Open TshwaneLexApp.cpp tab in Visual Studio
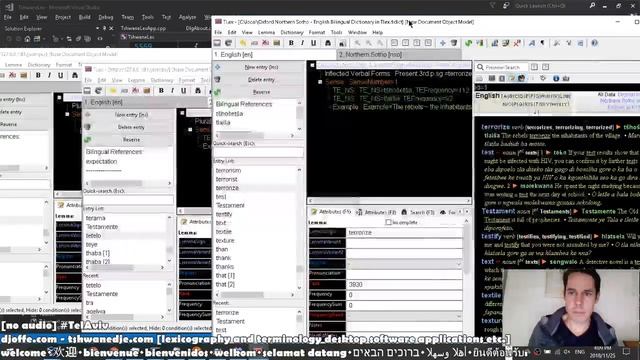Image resolution: width=640 pixels, height=360 pixels. coord(143,28)
